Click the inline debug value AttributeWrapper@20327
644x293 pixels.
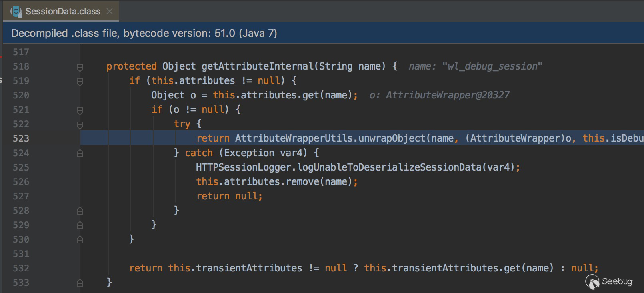(447, 95)
